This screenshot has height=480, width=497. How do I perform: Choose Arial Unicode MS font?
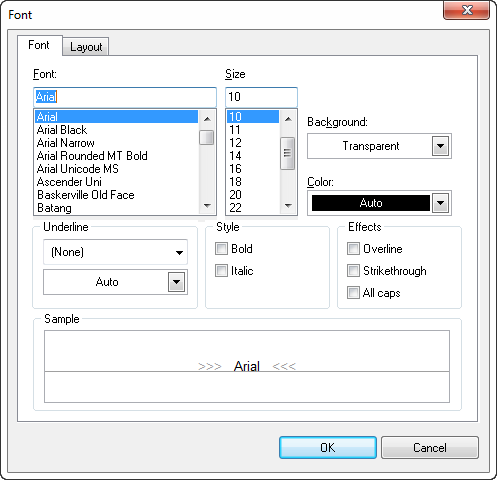116,169
